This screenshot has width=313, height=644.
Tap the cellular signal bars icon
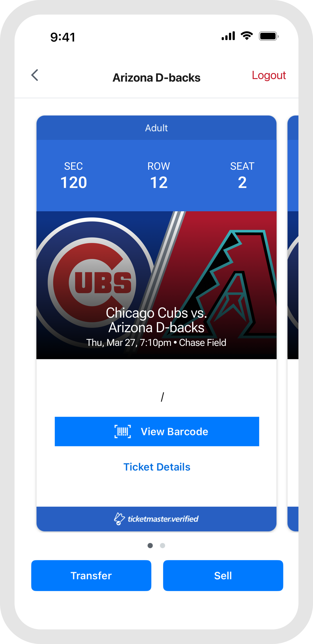click(228, 36)
